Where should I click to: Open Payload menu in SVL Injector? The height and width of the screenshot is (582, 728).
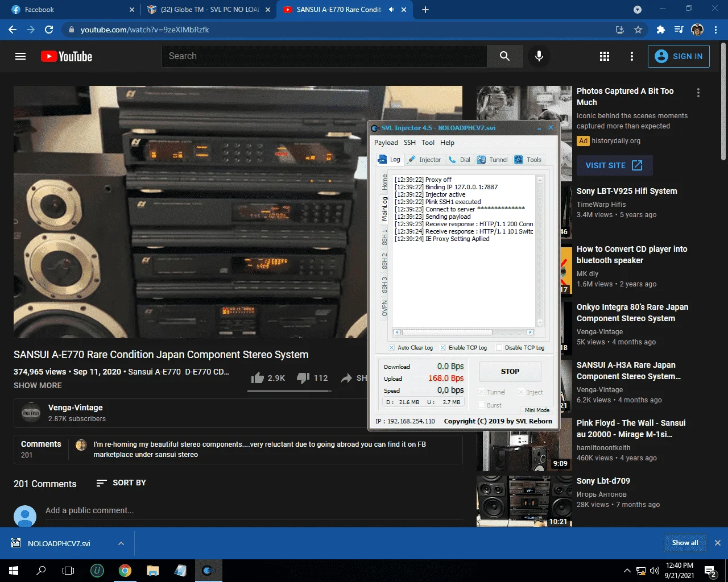[386, 143]
